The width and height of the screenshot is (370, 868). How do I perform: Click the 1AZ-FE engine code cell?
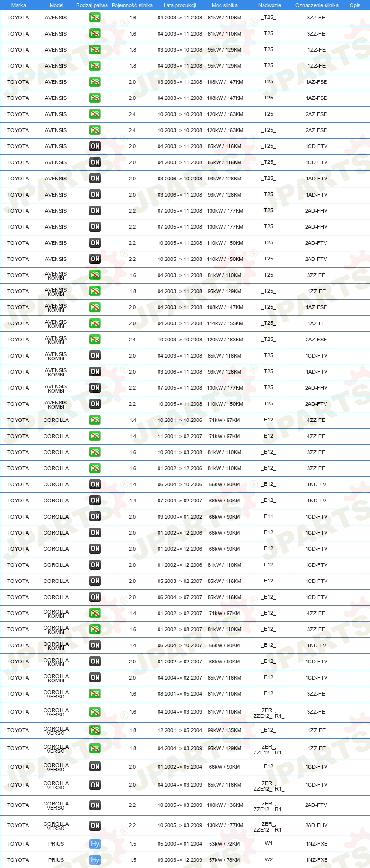coord(317,323)
